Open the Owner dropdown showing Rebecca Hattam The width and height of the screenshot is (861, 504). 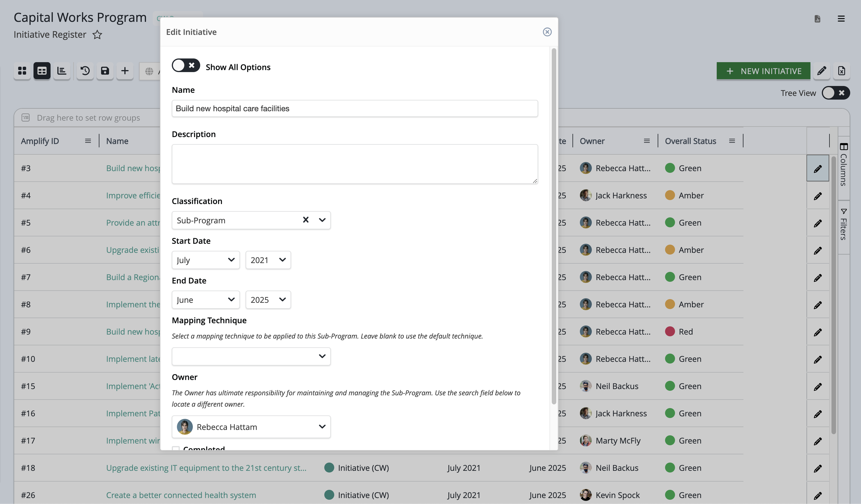(251, 427)
